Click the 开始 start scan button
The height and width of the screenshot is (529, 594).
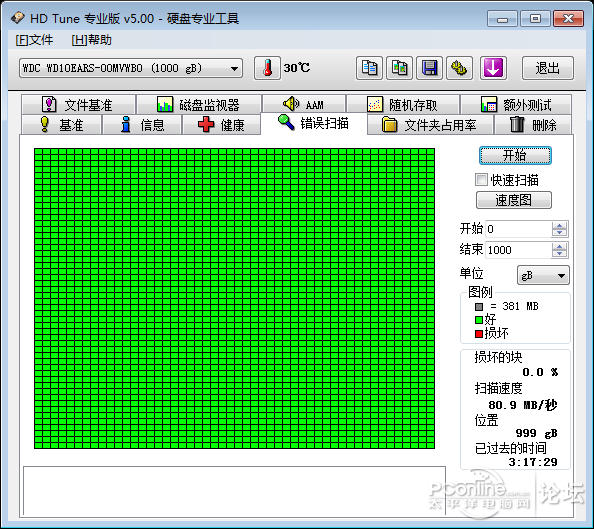(x=515, y=155)
